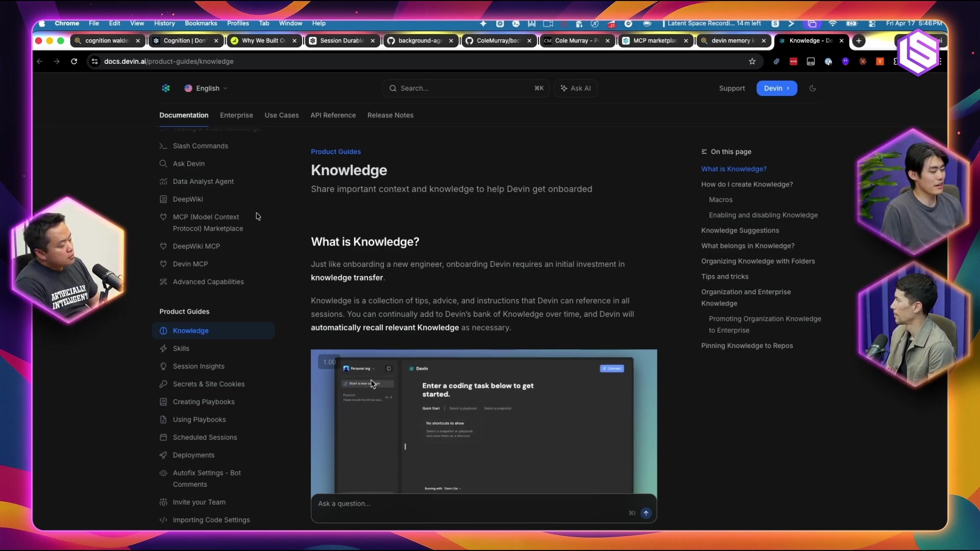Switch to the MCP marketplace browser tab

pyautogui.click(x=656, y=41)
